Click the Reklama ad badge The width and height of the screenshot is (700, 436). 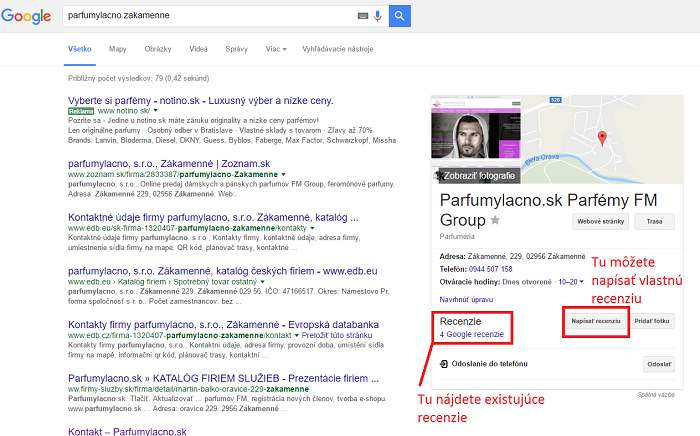pos(81,111)
